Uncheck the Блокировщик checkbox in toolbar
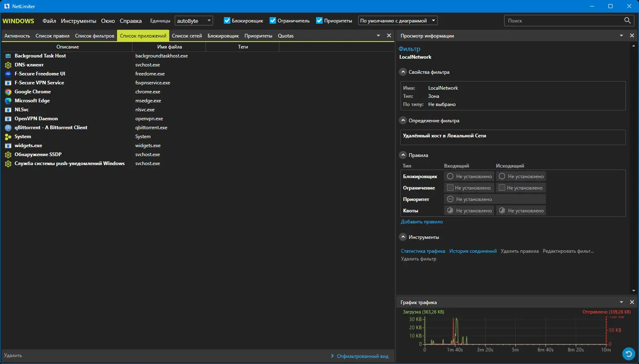Screen dimensions: 639x364 click(x=227, y=20)
